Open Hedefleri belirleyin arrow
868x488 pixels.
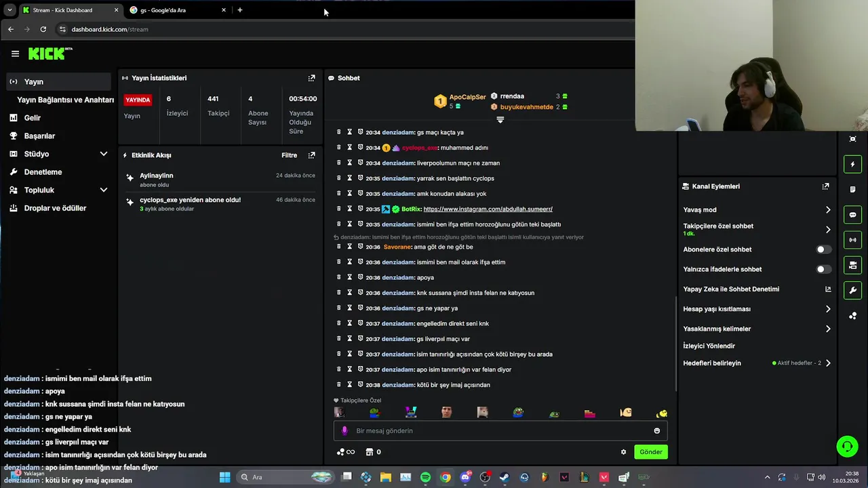(828, 363)
